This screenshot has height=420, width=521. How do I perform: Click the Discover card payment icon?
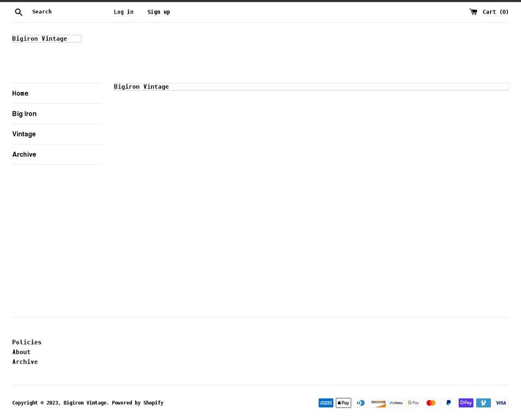click(x=378, y=403)
